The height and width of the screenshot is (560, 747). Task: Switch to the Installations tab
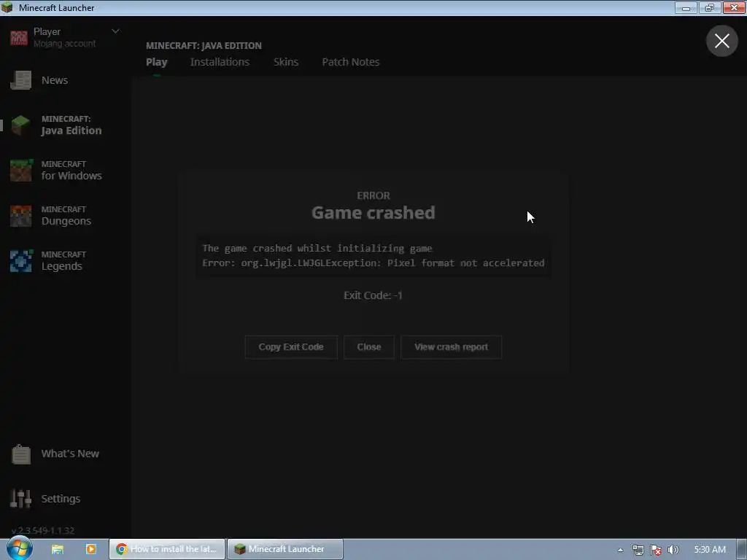point(220,62)
